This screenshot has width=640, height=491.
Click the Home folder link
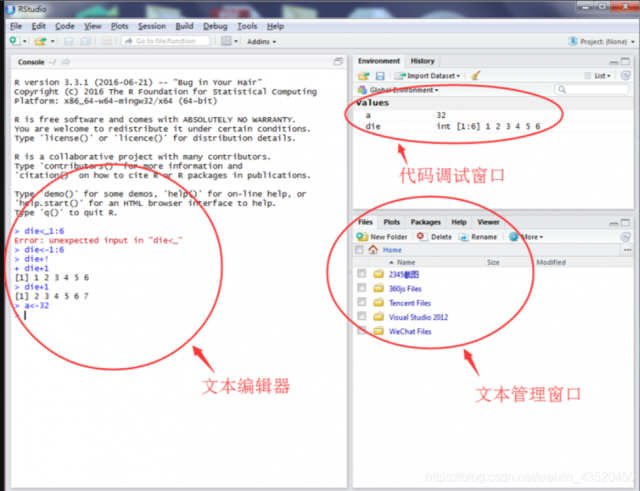tap(392, 250)
